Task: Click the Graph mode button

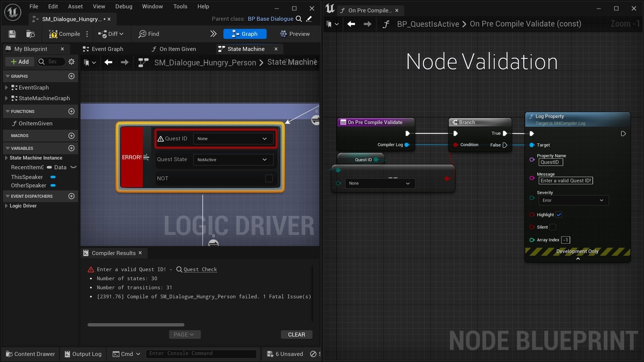Action: coord(245,34)
